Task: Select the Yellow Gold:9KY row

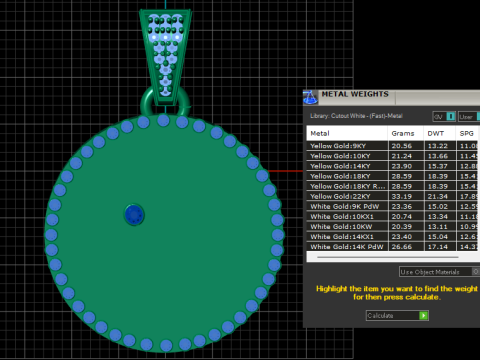Action: click(x=392, y=146)
